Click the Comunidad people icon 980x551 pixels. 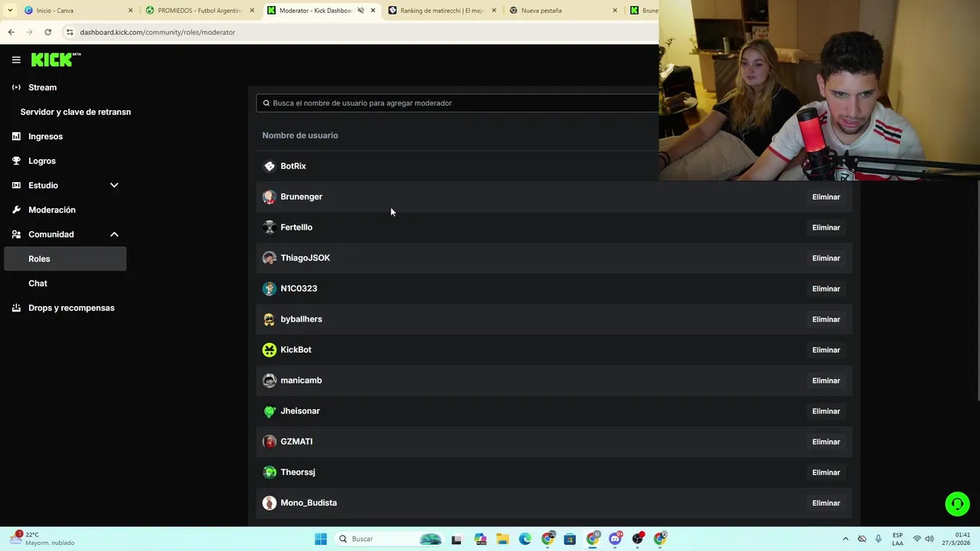[x=16, y=234]
